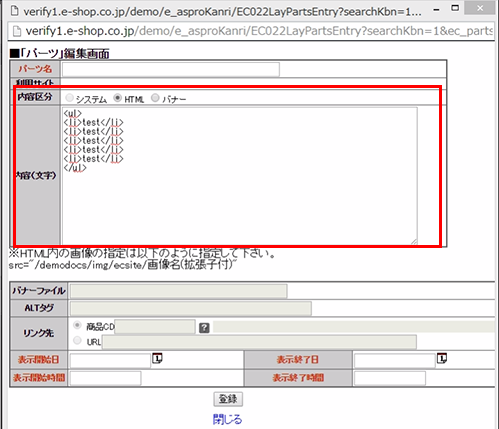Click the 表示終了時間 input field
This screenshot has width=499, height=429.
(390, 378)
